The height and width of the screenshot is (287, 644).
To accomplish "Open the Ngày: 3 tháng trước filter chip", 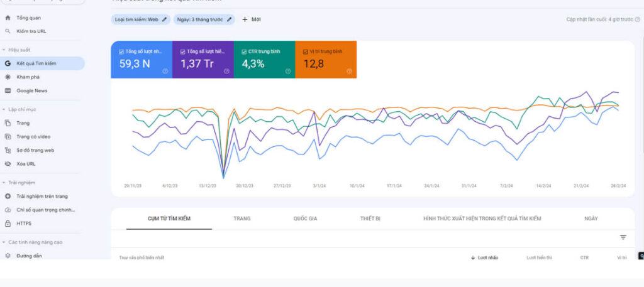I will point(204,19).
